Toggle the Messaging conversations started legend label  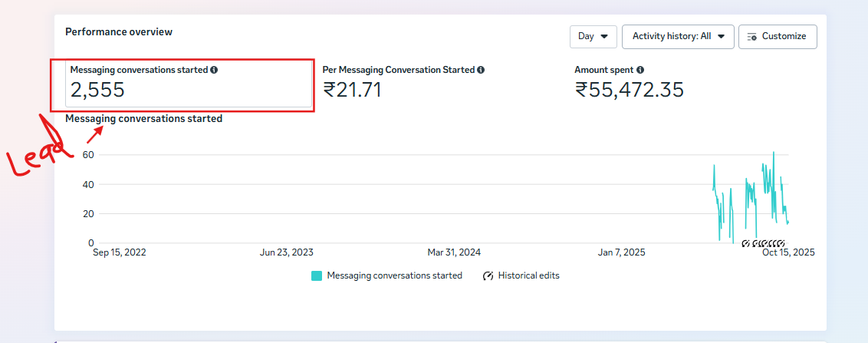tap(394, 275)
